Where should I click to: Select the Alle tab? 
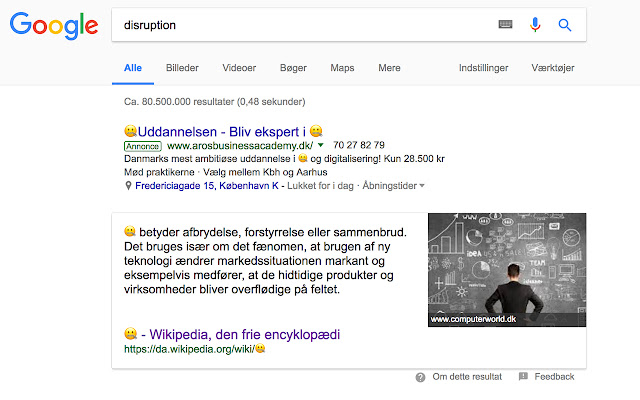point(133,68)
